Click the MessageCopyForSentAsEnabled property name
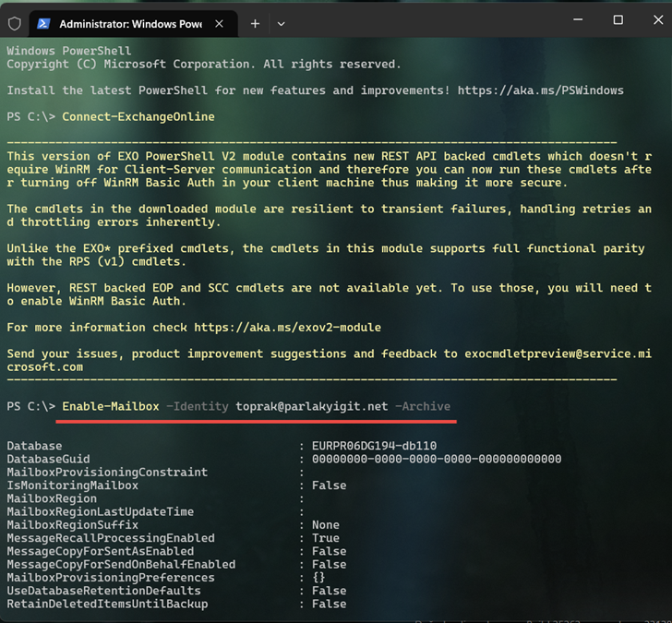The width and height of the screenshot is (672, 623). tap(101, 551)
